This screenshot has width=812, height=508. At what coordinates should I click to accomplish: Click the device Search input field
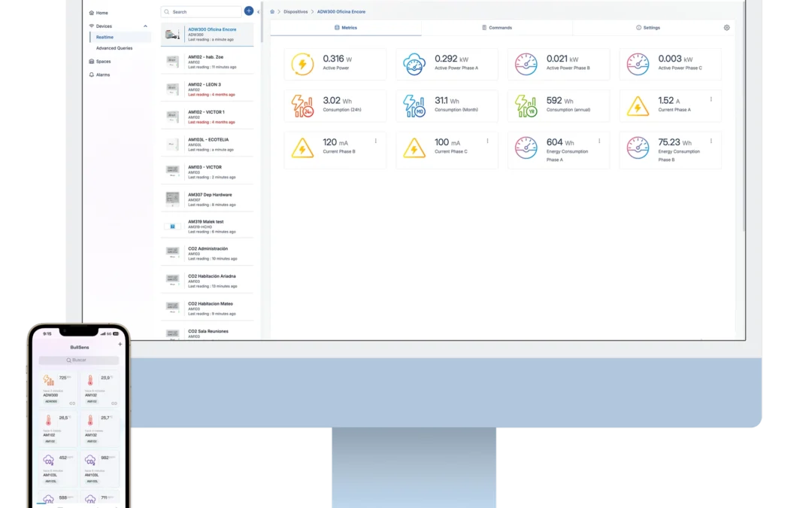[201, 12]
